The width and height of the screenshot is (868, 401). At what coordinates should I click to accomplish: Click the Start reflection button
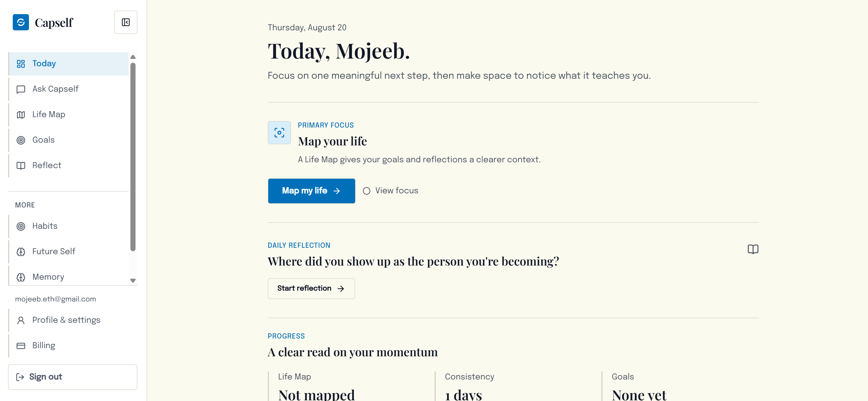(x=311, y=288)
